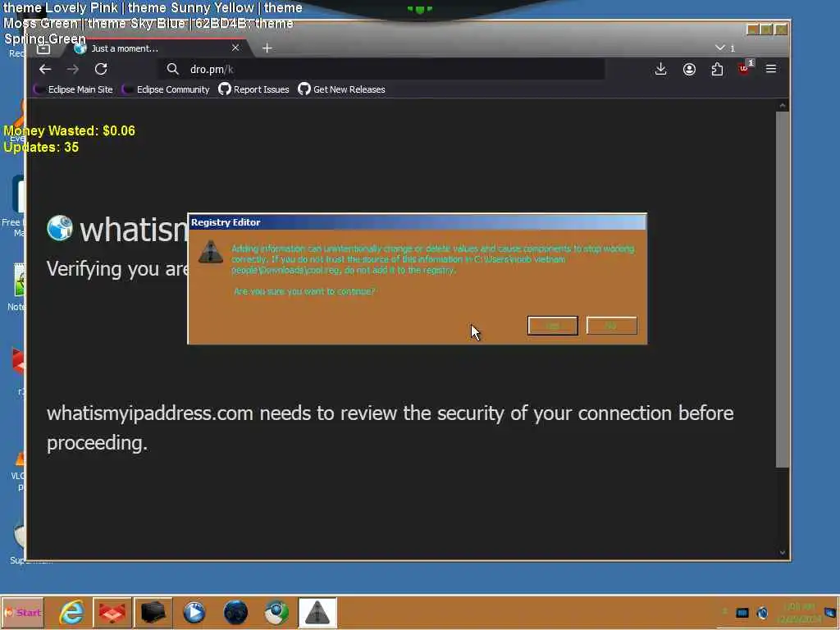840x630 pixels.
Task: Click the monitor icon in system tray
Action: (742, 612)
